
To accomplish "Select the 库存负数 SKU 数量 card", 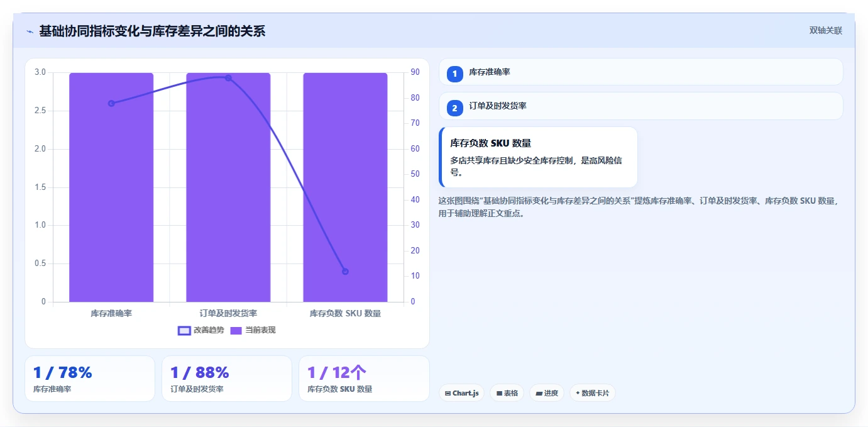I will pos(538,157).
